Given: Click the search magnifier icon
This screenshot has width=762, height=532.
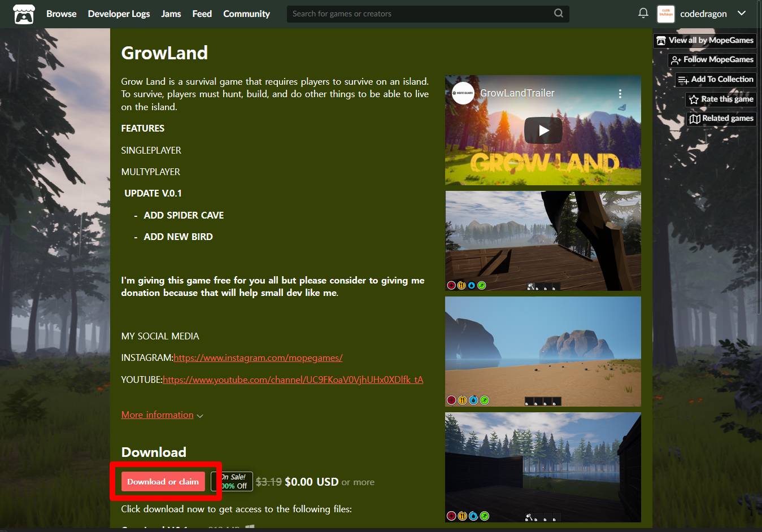Looking at the screenshot, I should (558, 14).
